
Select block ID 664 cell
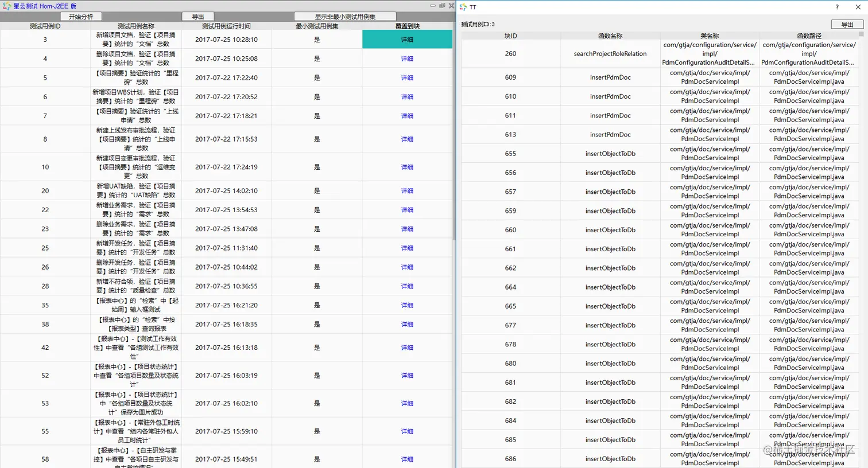point(511,287)
